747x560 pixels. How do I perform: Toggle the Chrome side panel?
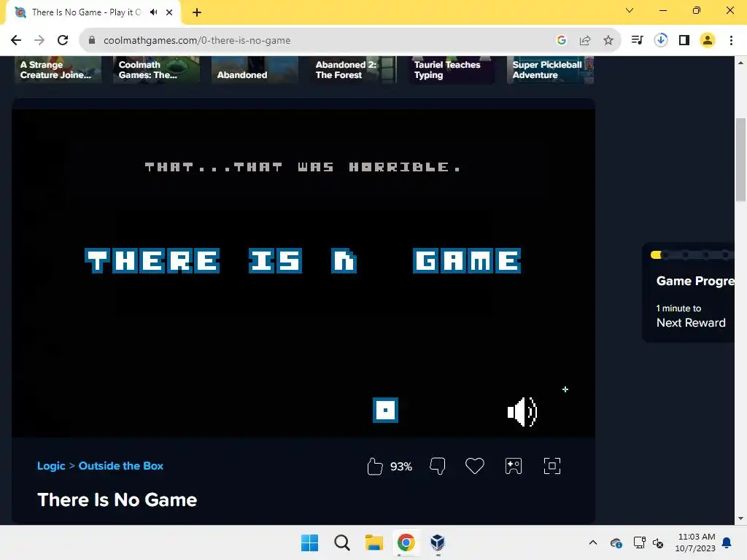684,41
